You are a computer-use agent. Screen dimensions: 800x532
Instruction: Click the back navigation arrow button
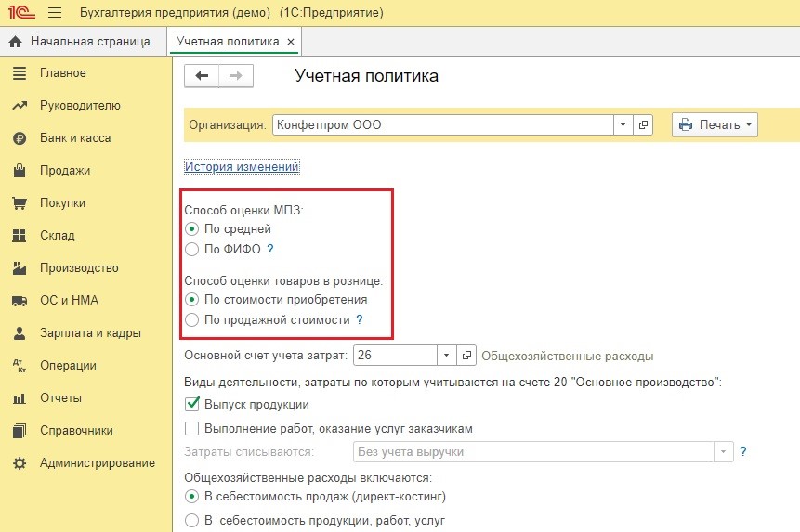pyautogui.click(x=201, y=76)
